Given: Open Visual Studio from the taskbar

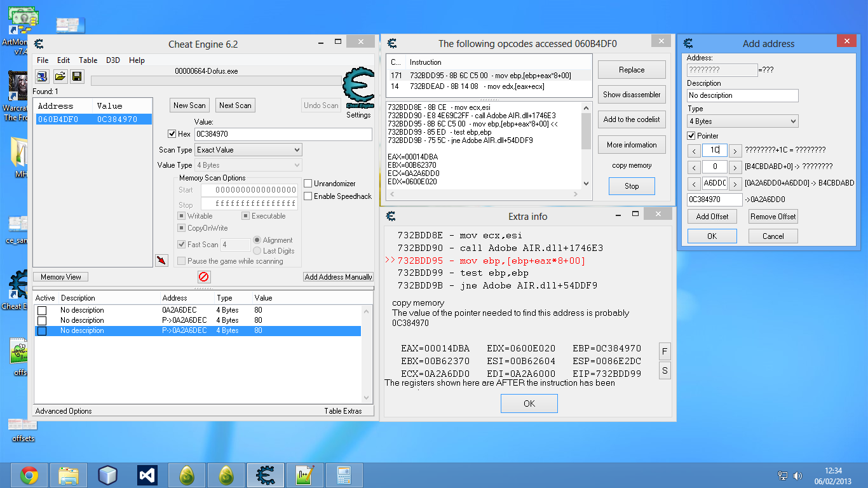Looking at the screenshot, I should click(147, 475).
